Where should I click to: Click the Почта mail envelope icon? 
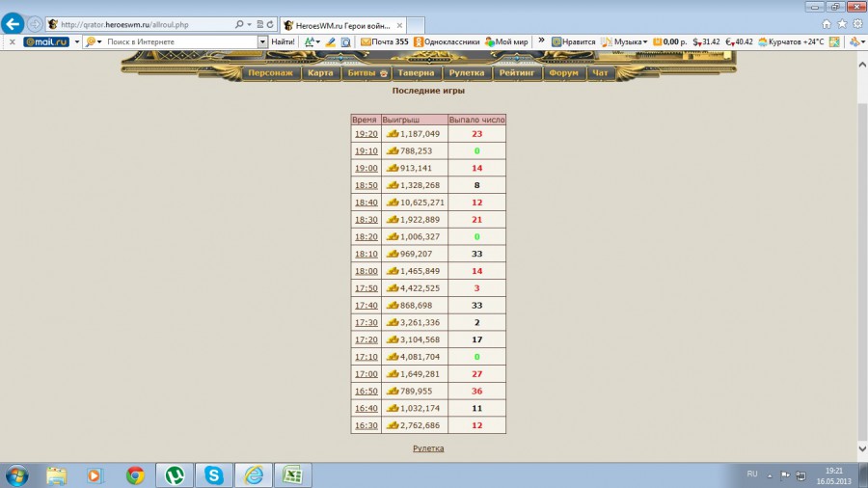coord(366,42)
